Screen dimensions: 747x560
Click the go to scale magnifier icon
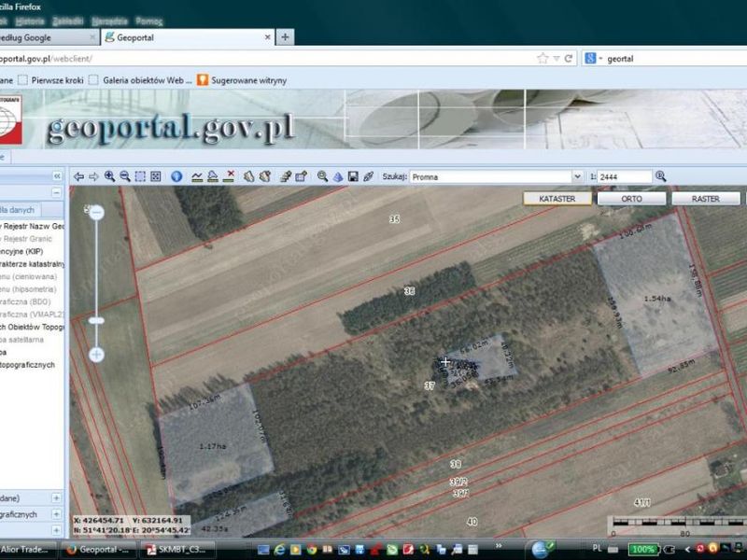pos(660,176)
